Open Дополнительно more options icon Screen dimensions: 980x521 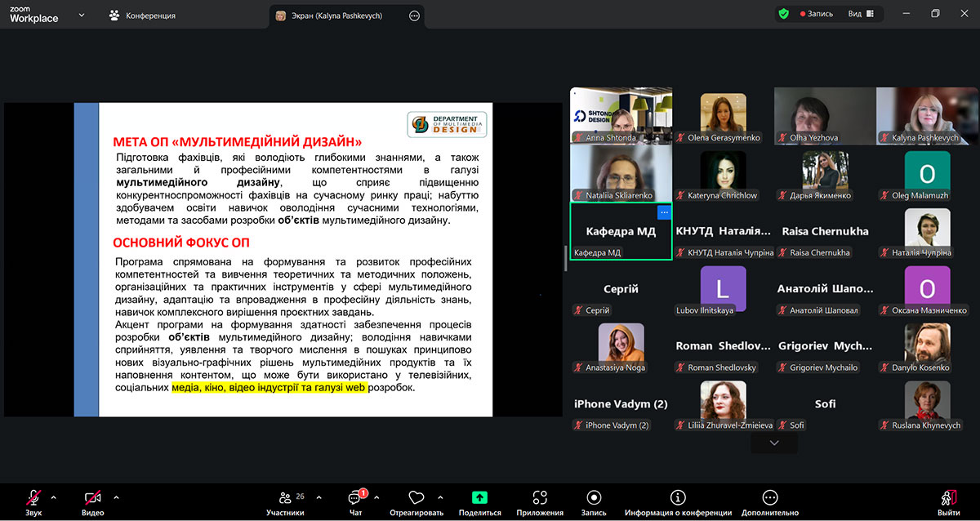769,497
